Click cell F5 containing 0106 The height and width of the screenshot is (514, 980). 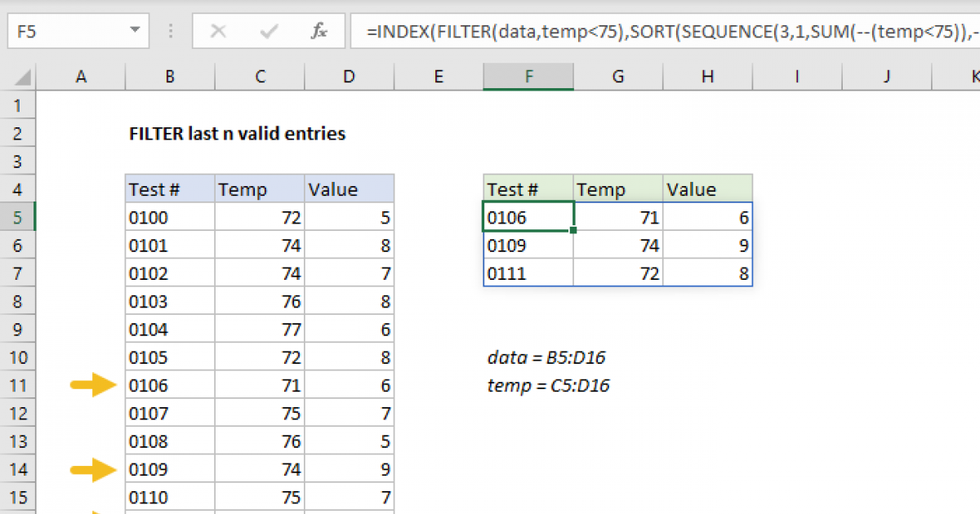pyautogui.click(x=528, y=217)
